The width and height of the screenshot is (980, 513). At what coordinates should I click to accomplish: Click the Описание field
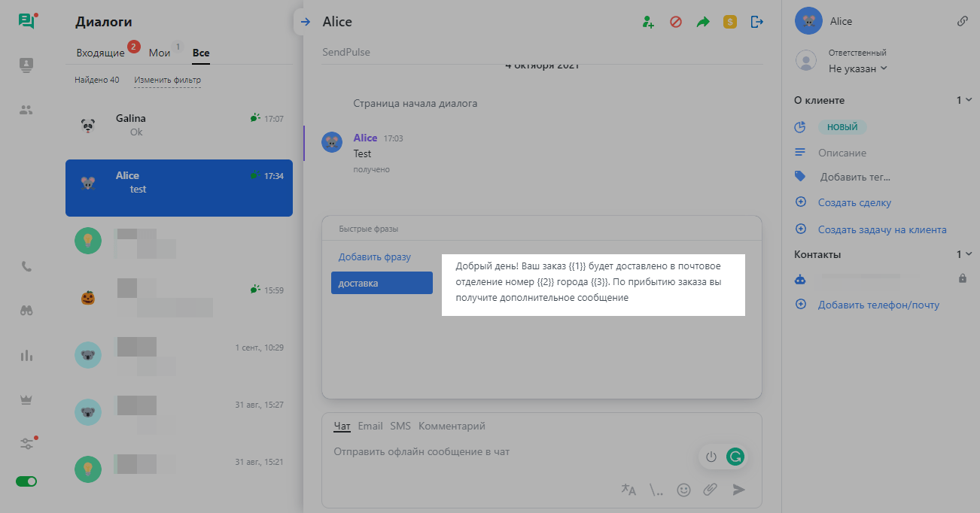[x=842, y=153]
